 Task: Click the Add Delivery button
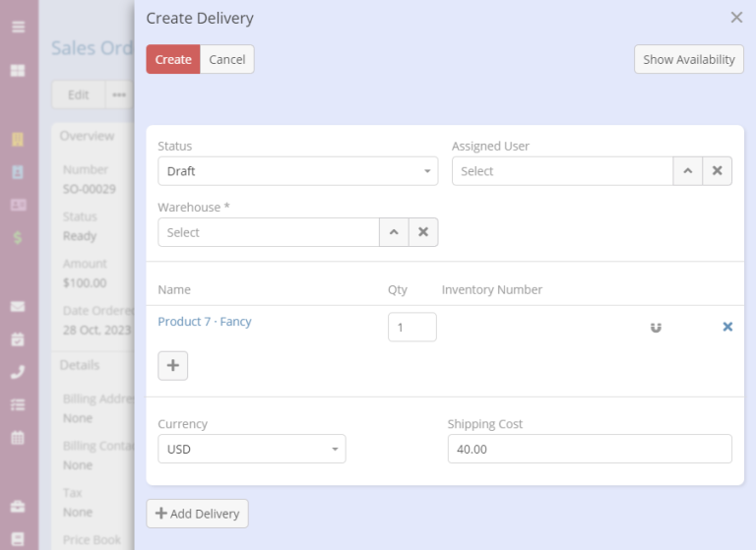[x=198, y=514]
